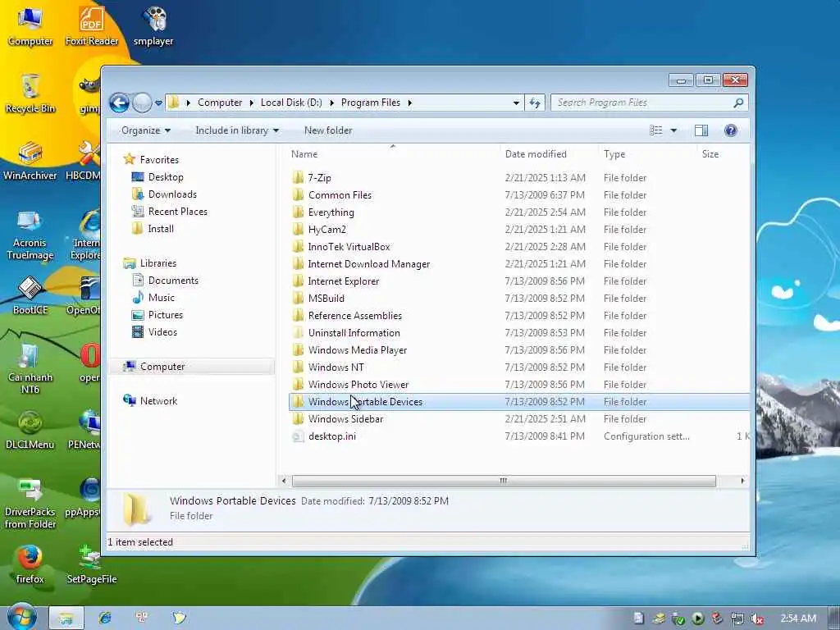Select Downloads in the sidebar

coord(172,194)
